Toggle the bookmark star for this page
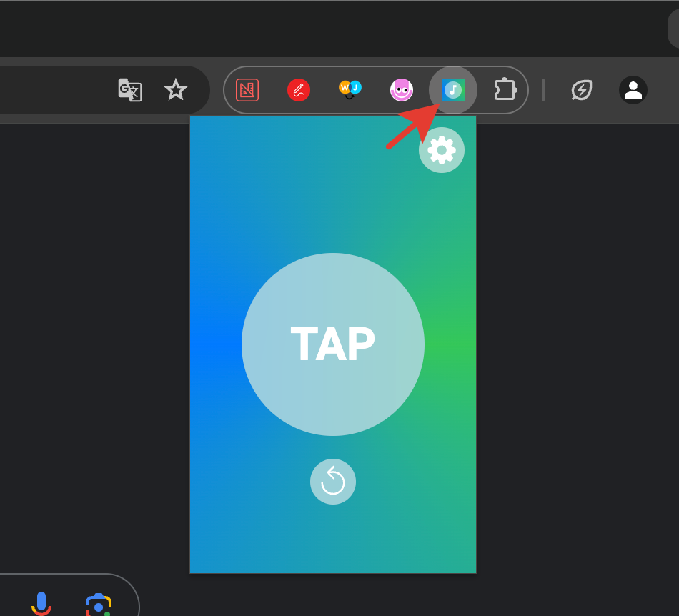Image resolution: width=679 pixels, height=616 pixels. tap(175, 90)
